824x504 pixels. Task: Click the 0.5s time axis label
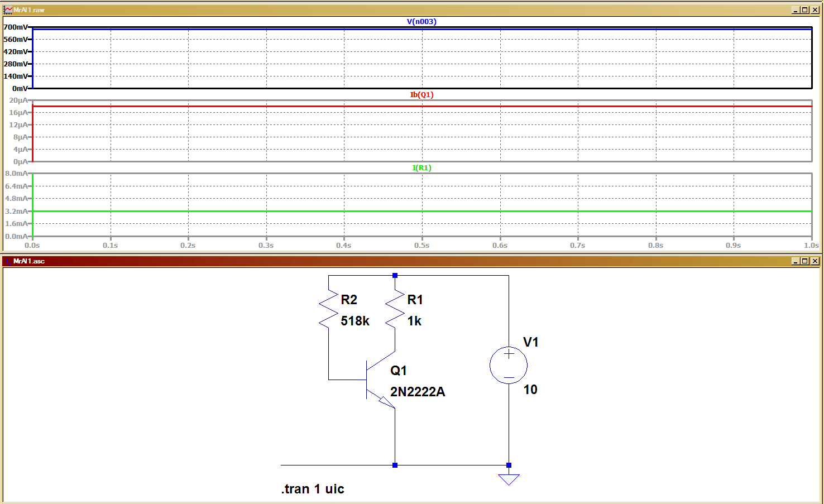(421, 245)
